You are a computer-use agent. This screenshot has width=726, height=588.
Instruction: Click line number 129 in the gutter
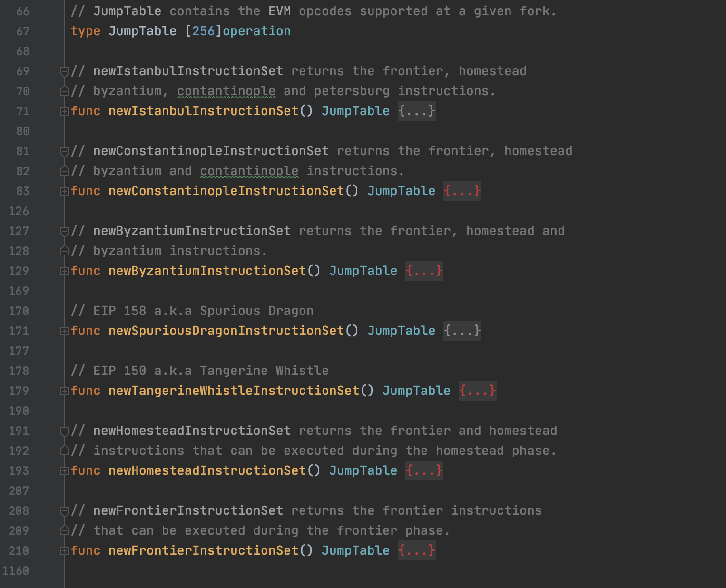(19, 271)
